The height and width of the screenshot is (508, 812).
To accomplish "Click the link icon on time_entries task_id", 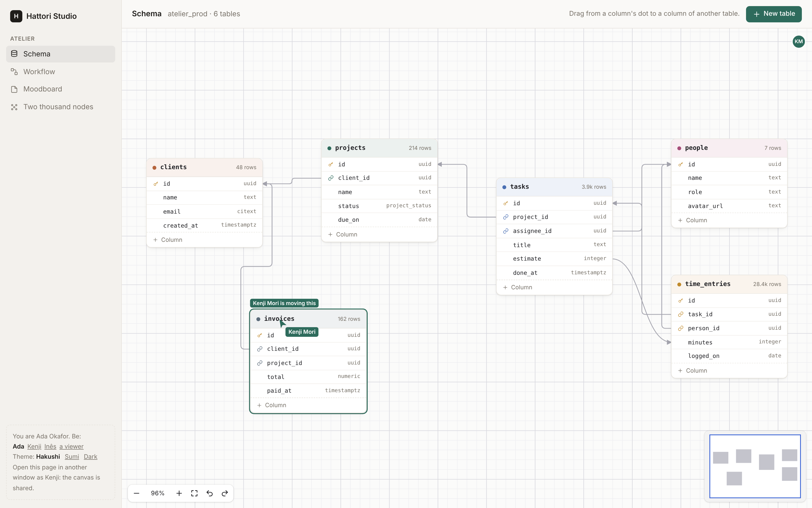I will pyautogui.click(x=681, y=314).
